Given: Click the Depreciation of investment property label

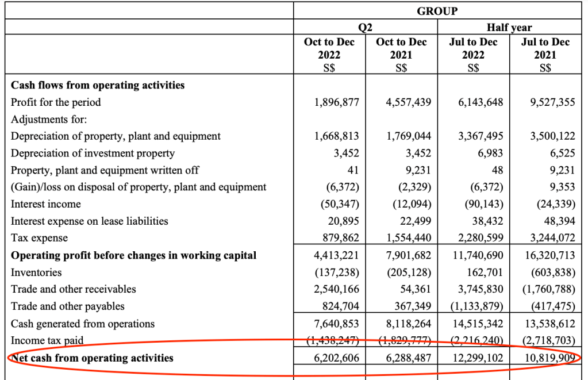Looking at the screenshot, I should pyautogui.click(x=93, y=153).
